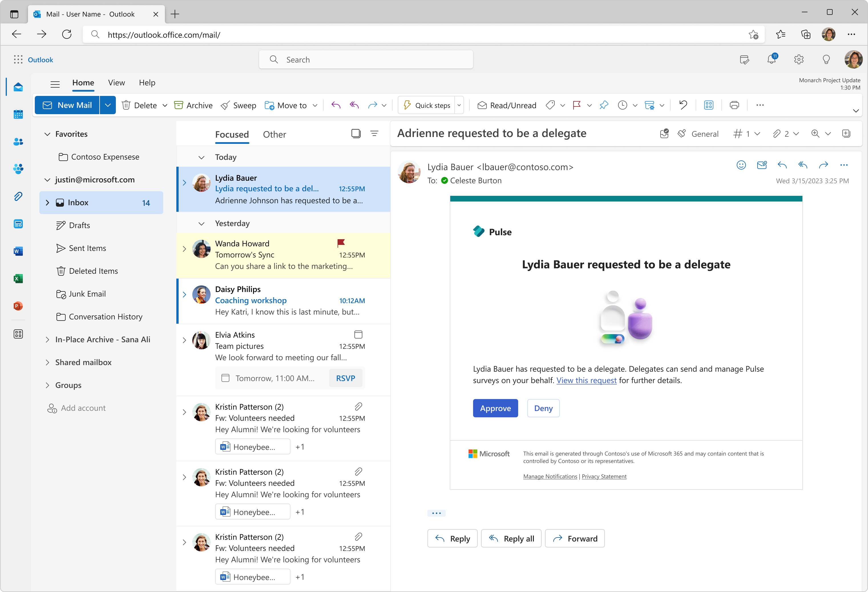The height and width of the screenshot is (592, 868).
Task: Open notifications bell icon
Action: click(x=771, y=59)
